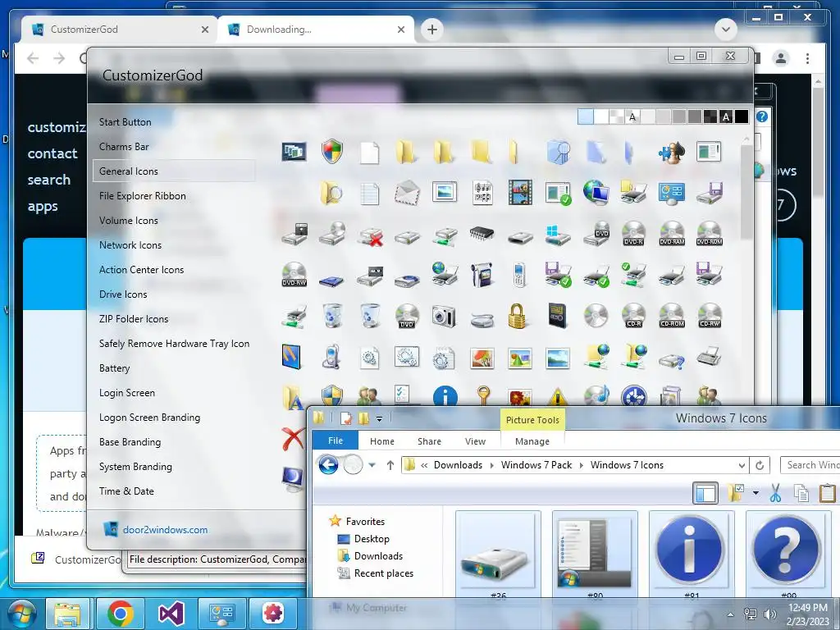Select the large red X icon
This screenshot has height=630, width=840.
tap(293, 439)
